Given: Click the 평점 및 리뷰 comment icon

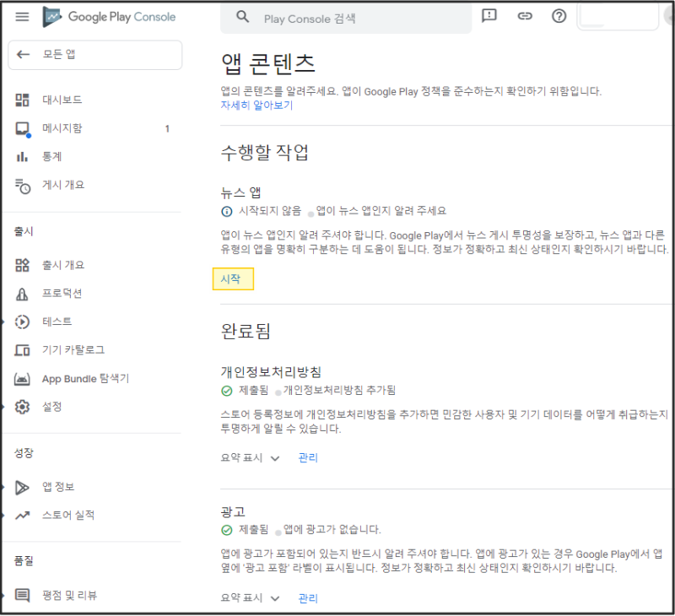Looking at the screenshot, I should pyautogui.click(x=23, y=596).
